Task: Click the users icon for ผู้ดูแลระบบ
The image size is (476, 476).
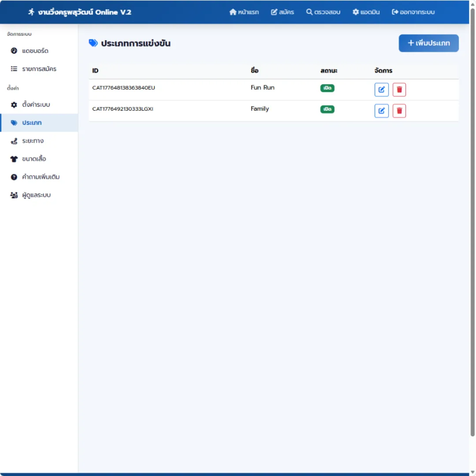Action: pos(14,195)
